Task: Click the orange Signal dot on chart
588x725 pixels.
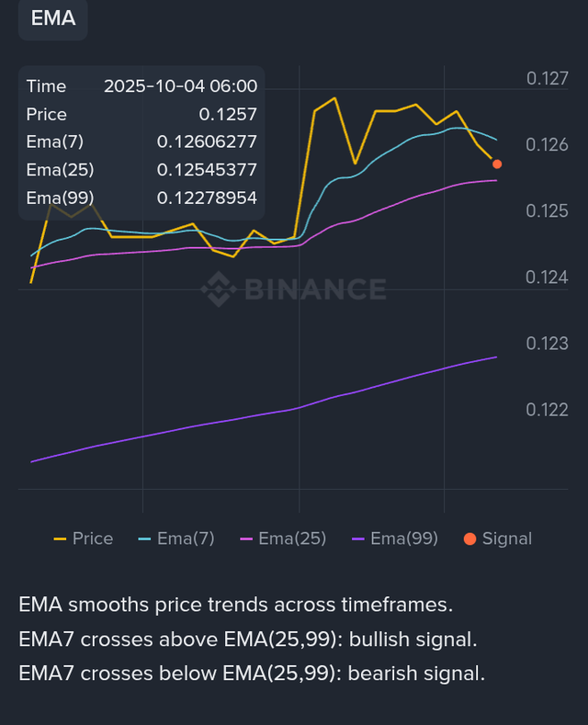Action: tap(497, 164)
